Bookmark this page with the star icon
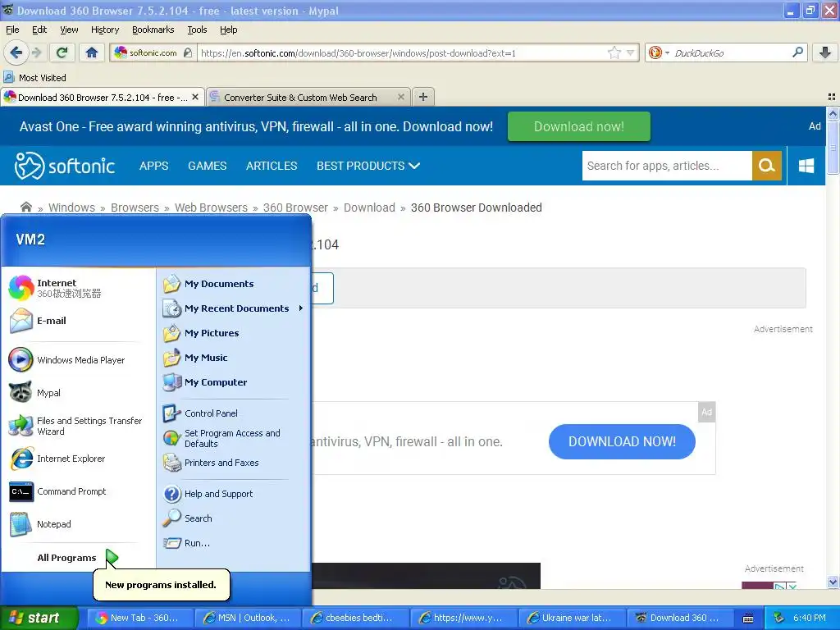 (614, 52)
